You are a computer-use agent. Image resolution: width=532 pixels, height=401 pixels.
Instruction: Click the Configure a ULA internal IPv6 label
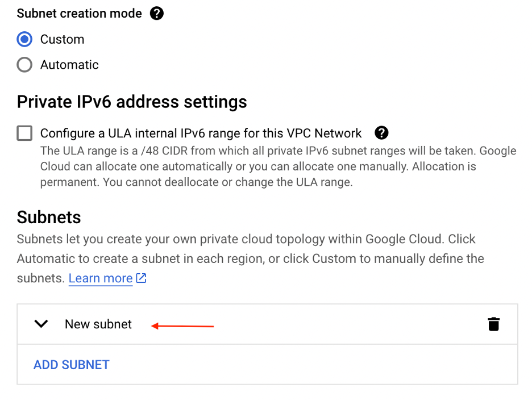coord(201,133)
